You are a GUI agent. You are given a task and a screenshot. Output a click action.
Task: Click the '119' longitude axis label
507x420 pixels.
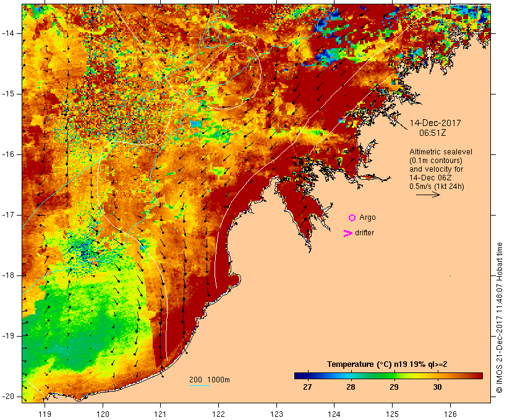click(x=45, y=414)
